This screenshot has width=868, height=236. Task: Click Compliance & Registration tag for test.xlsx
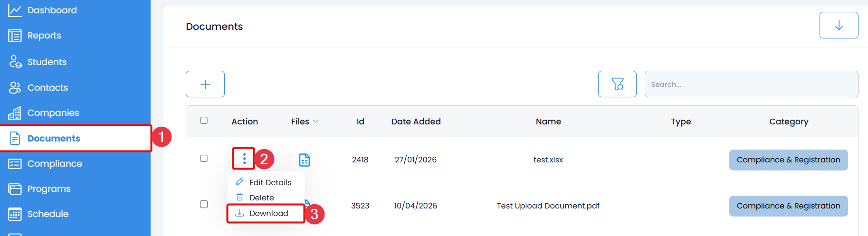tap(788, 160)
